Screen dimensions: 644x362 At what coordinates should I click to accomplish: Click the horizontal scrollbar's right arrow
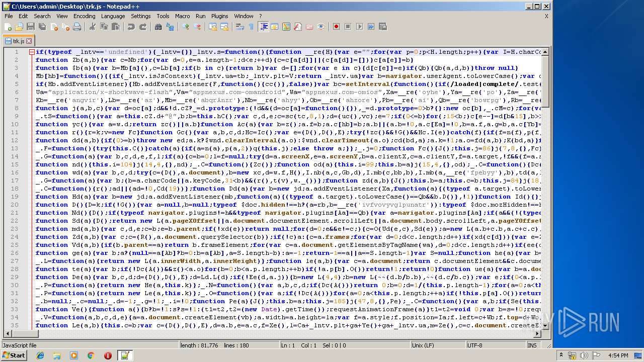(x=536, y=334)
